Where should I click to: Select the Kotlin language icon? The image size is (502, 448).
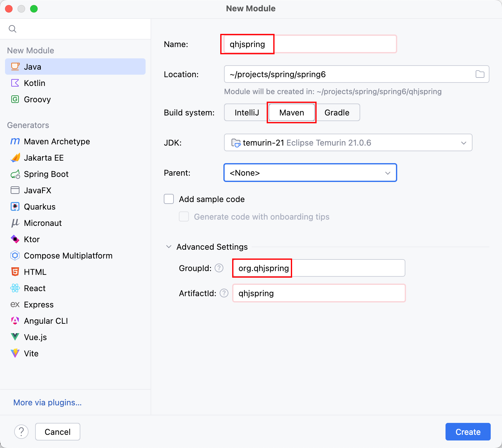click(15, 83)
